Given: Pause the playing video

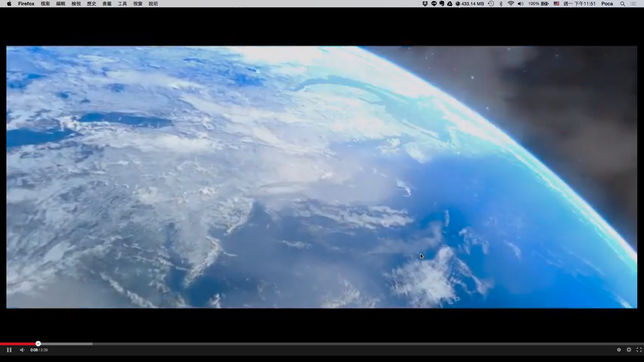Looking at the screenshot, I should point(9,350).
